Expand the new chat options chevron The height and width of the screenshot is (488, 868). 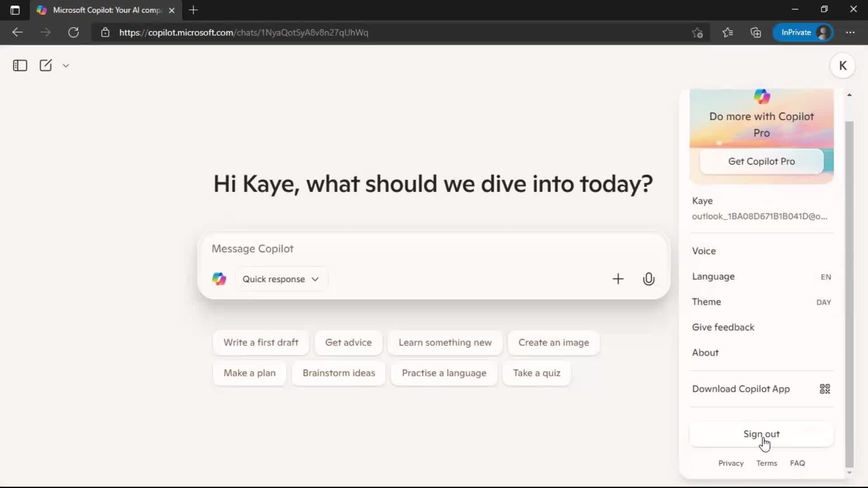[66, 66]
